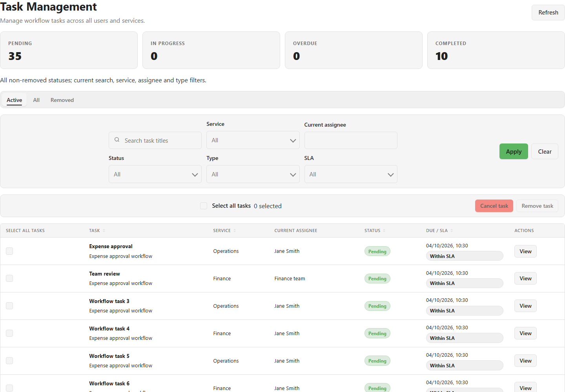Click the In Progress summary card
The image size is (565, 392).
[x=211, y=50]
